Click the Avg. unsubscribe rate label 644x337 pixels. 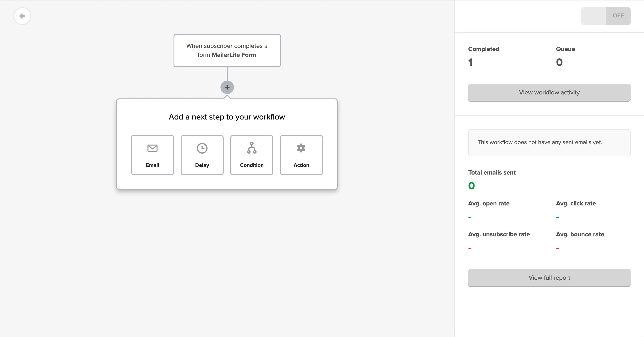[x=499, y=235]
